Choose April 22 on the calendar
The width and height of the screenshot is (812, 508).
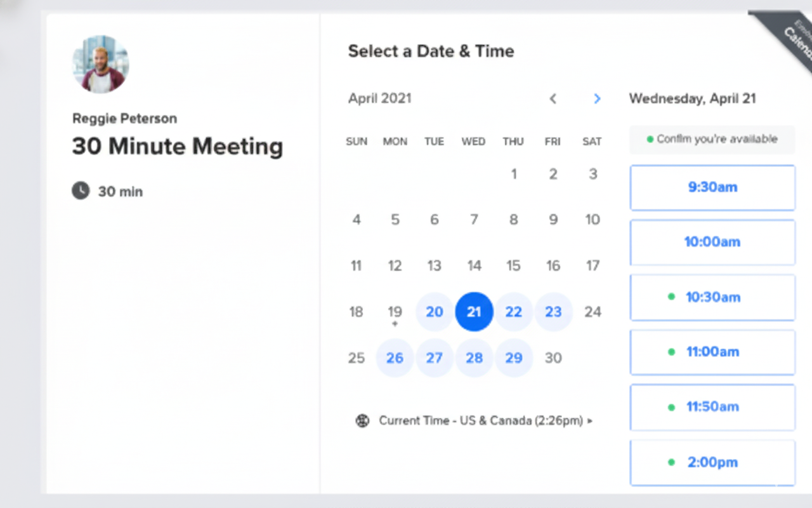click(x=513, y=312)
